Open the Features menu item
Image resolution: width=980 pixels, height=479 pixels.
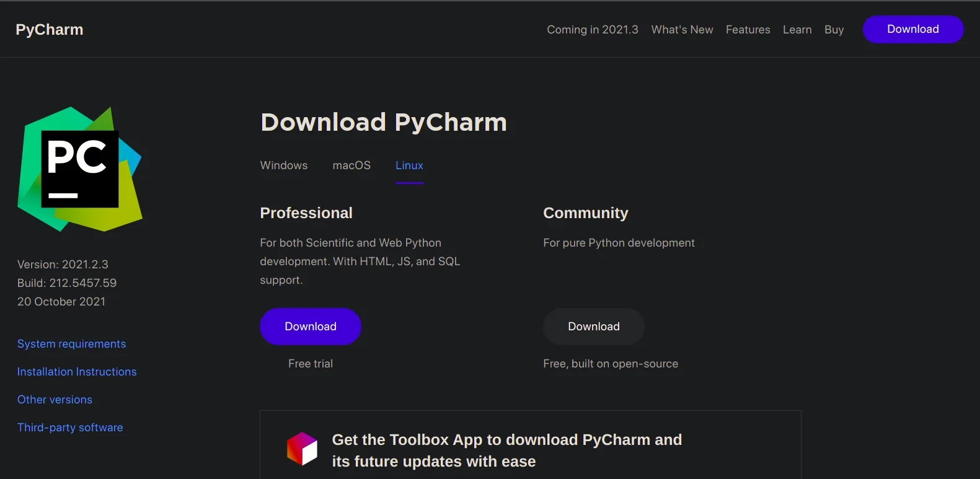pos(748,30)
